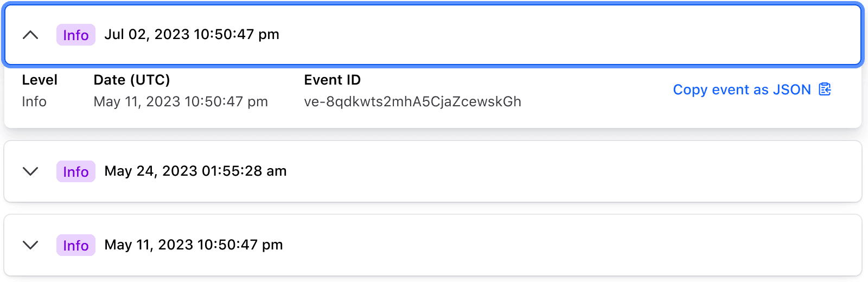Click the date value under Date (UTC)
Viewport: 868px width, 282px height.
181,101
